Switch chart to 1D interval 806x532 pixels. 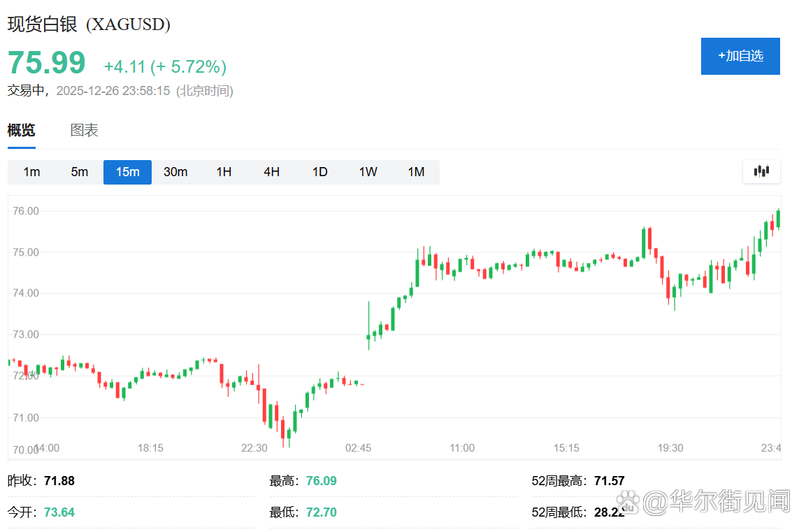[319, 172]
